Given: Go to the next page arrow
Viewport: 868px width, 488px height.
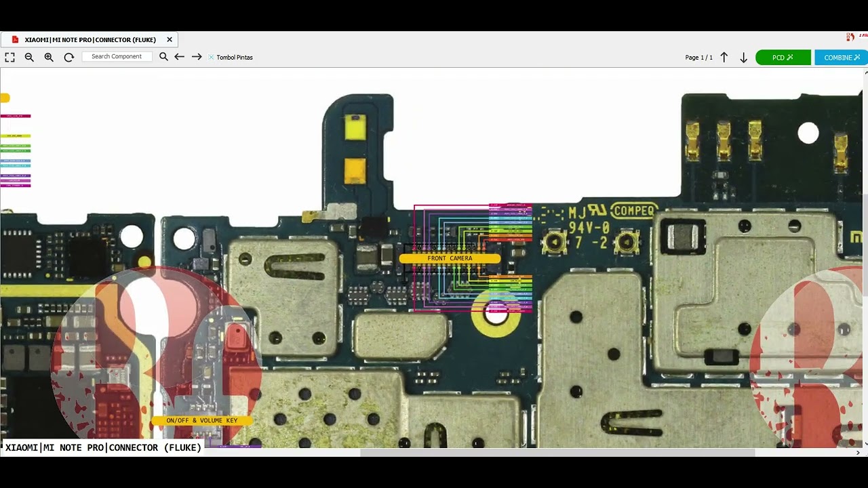Looking at the screenshot, I should (x=743, y=58).
